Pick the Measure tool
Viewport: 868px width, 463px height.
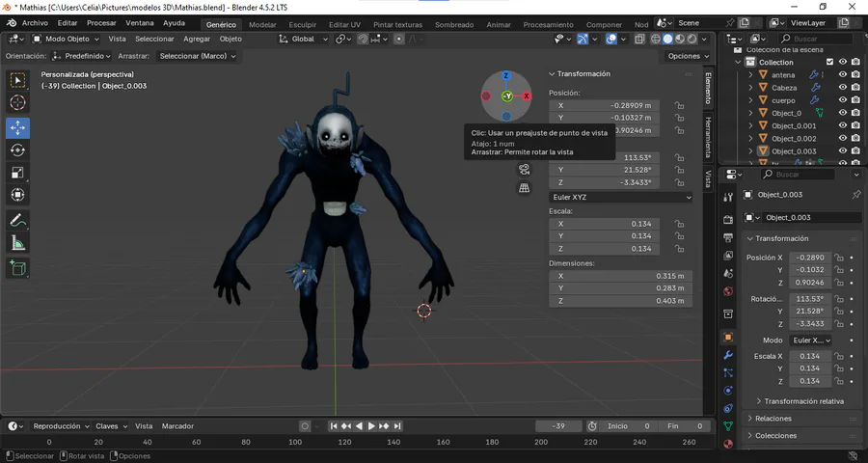coord(18,243)
